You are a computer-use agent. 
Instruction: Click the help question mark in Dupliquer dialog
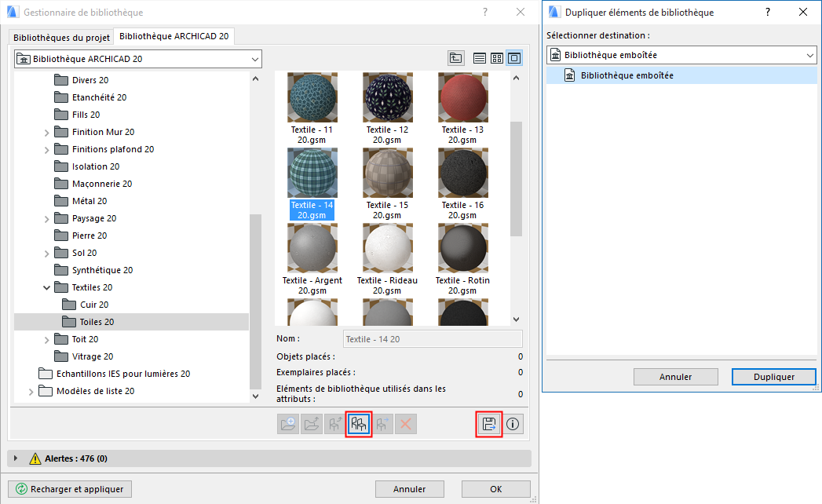[768, 12]
